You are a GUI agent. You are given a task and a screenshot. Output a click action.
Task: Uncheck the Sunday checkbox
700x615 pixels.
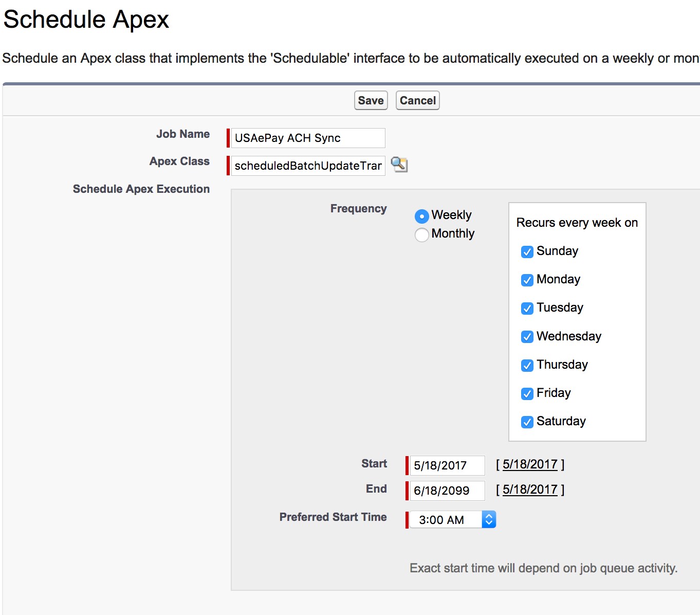pos(527,251)
